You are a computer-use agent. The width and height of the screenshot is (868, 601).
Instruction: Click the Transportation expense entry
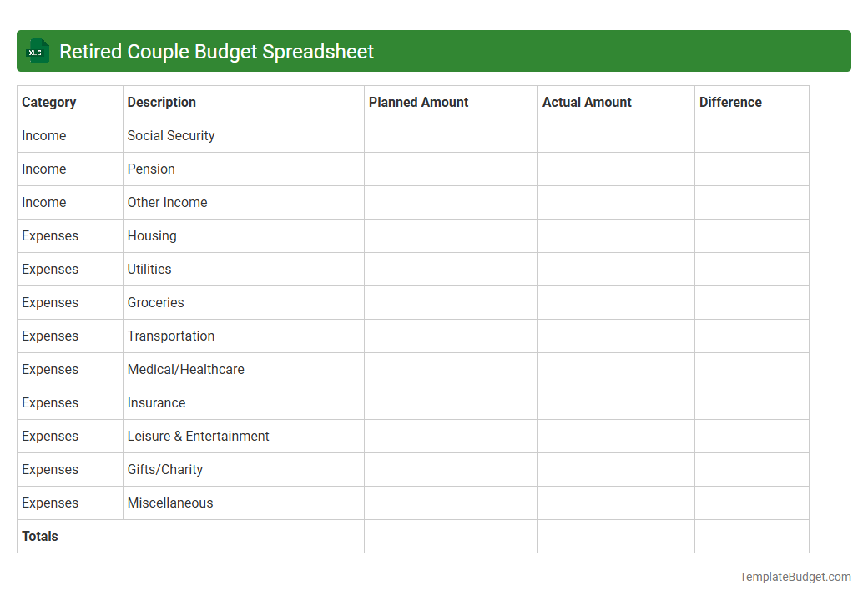[x=171, y=336]
